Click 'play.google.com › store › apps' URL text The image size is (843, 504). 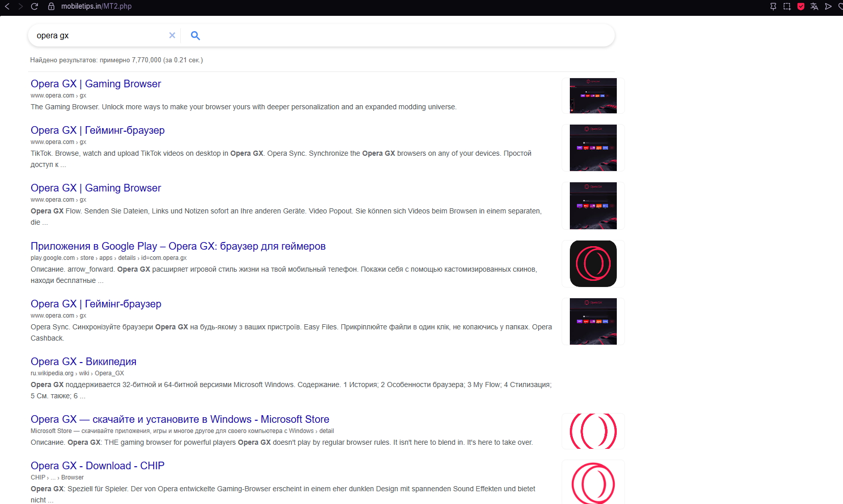tap(108, 258)
